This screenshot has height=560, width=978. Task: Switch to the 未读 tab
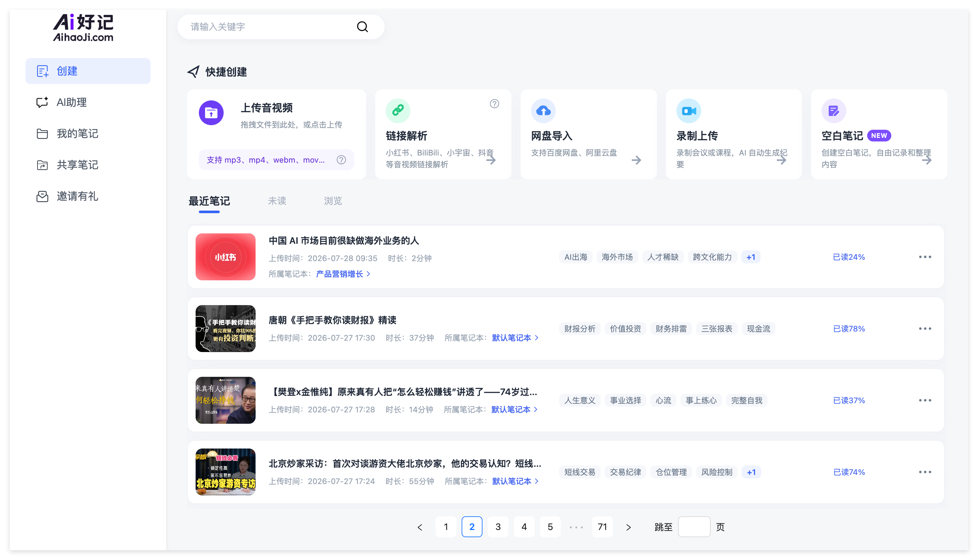tap(277, 201)
